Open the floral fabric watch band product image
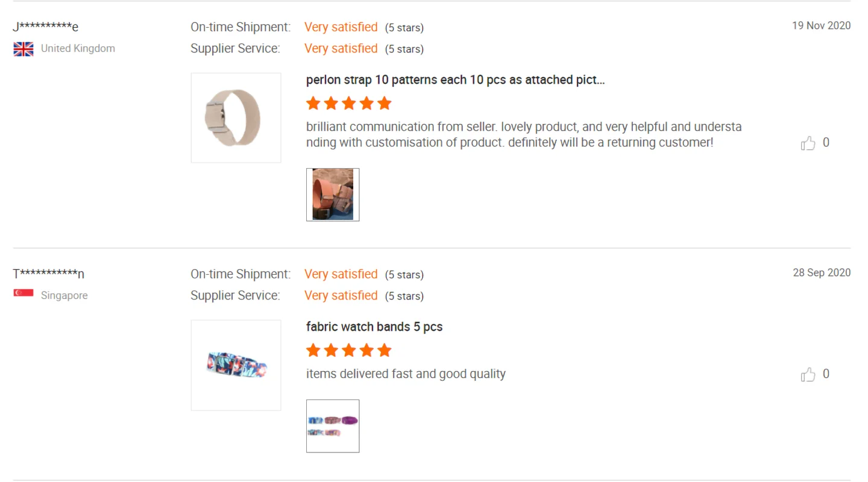This screenshot has height=482, width=868. 236,365
